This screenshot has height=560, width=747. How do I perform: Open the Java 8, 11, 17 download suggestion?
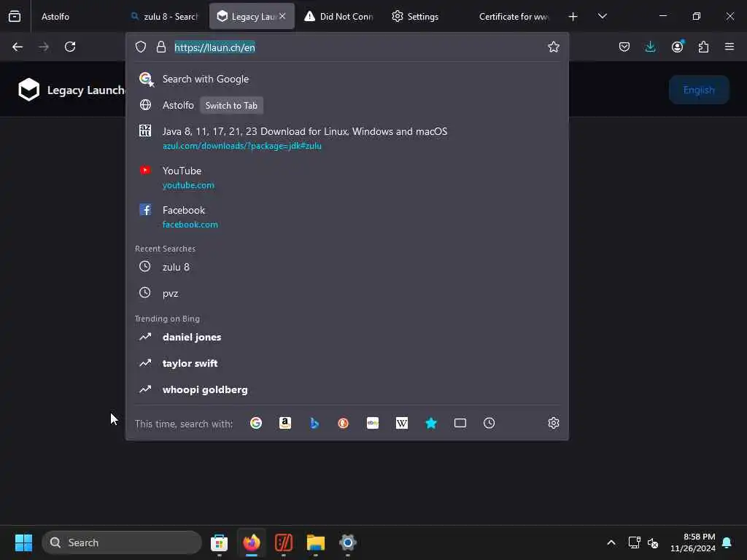pyautogui.click(x=347, y=138)
